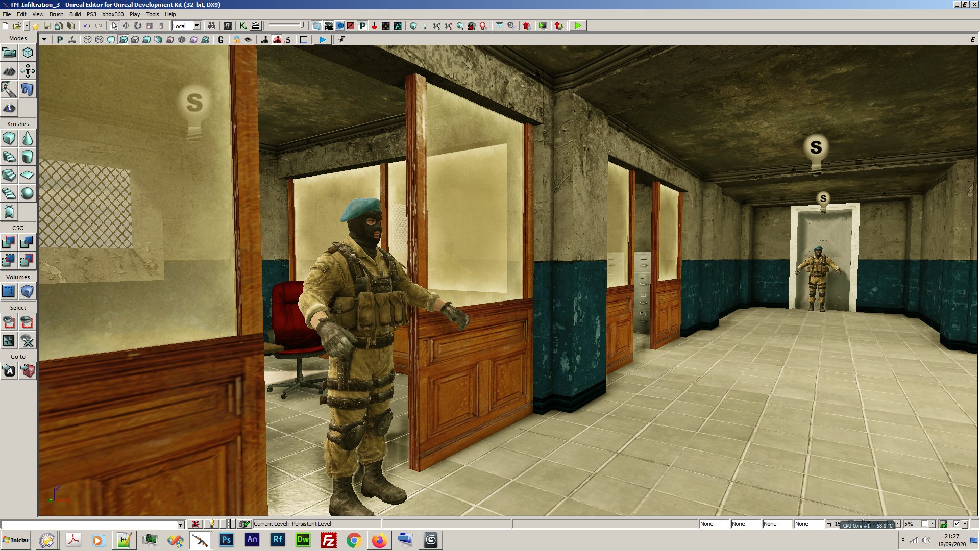Viewport: 980px width, 551px height.
Task: Toggle Wireframe view mode cube
Action: click(x=99, y=39)
